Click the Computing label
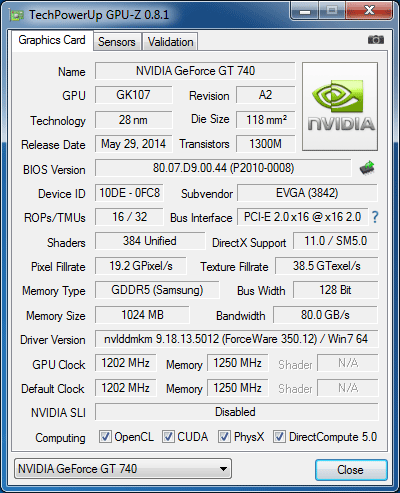Viewport: 400px width, 493px height. coord(60,438)
